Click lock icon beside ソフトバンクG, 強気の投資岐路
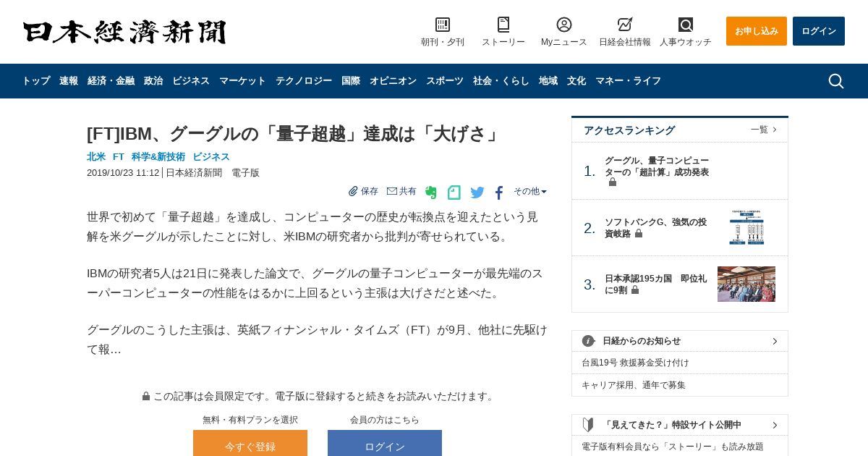Image resolution: width=868 pixels, height=456 pixels. coord(639,234)
